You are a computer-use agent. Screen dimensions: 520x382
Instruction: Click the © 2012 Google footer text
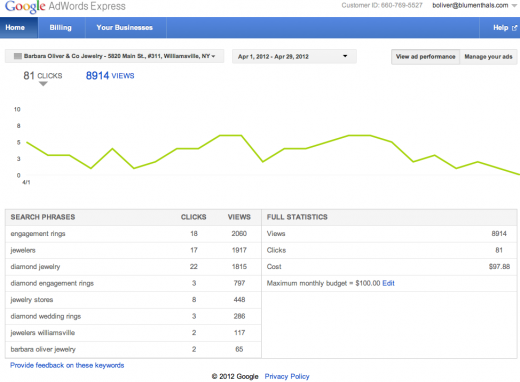235,376
